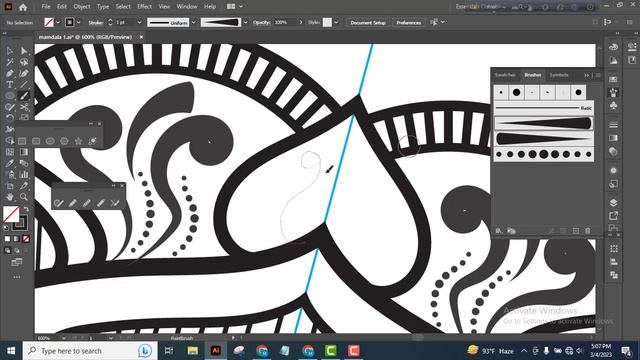Close the mandala document tab
The width and height of the screenshot is (640, 360).
[x=141, y=37]
